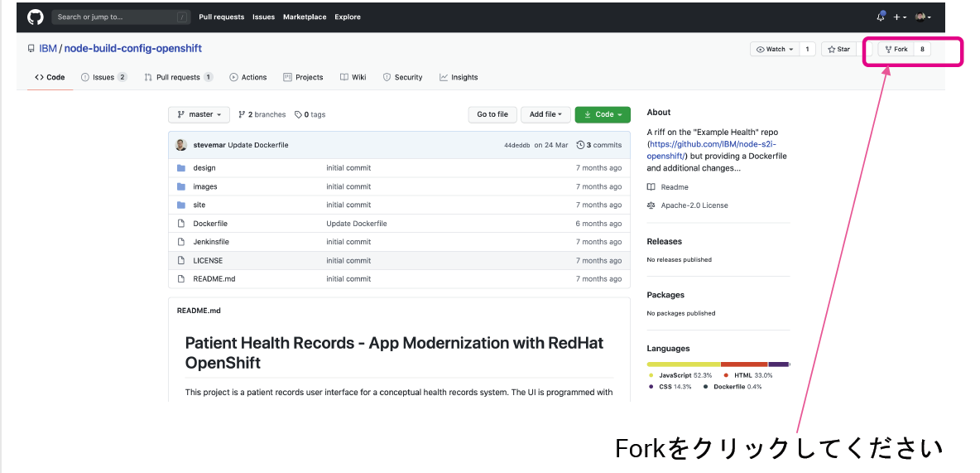Star the repository
980x473 pixels.
(x=838, y=49)
